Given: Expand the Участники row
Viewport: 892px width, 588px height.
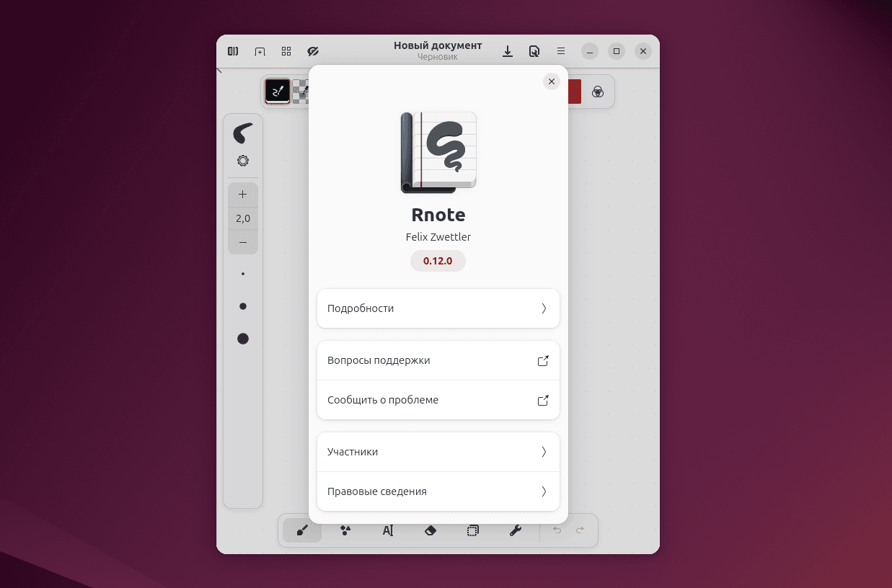Looking at the screenshot, I should (438, 452).
